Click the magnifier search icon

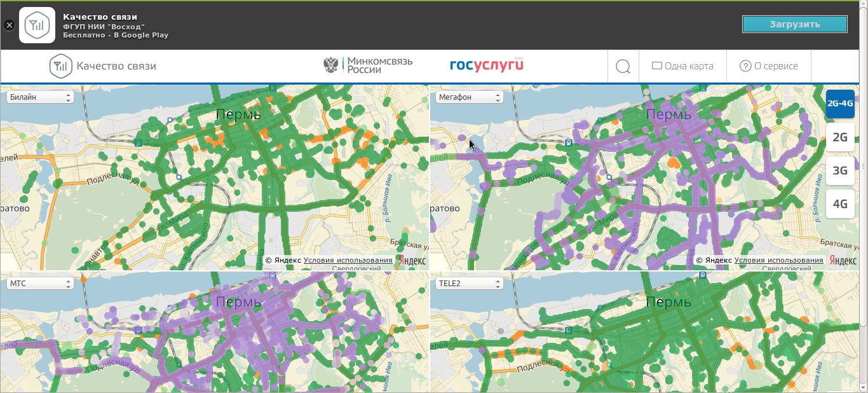point(623,67)
